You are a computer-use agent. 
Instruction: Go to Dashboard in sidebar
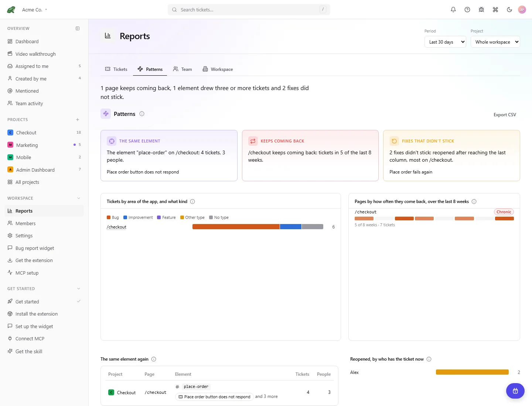click(x=44, y=41)
